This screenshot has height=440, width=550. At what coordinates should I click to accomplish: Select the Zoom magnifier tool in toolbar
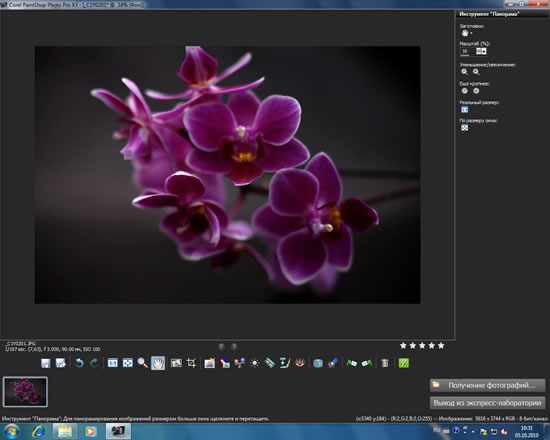(x=142, y=363)
